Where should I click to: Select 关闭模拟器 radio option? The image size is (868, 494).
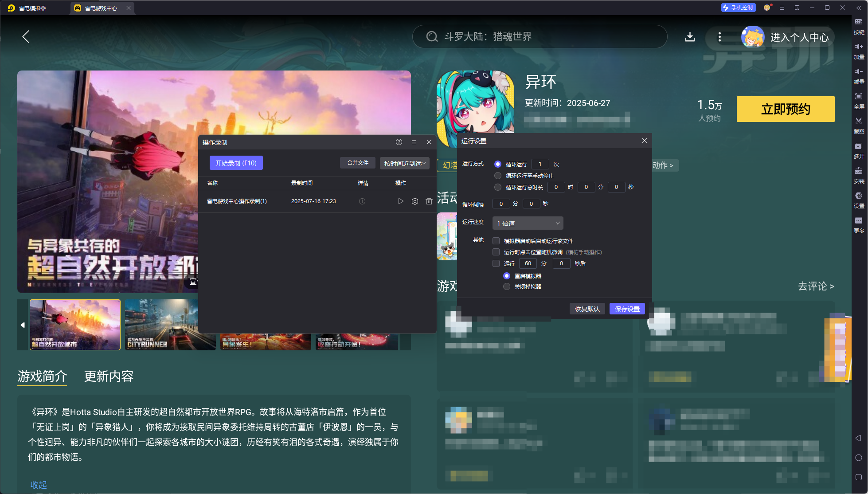(x=507, y=286)
